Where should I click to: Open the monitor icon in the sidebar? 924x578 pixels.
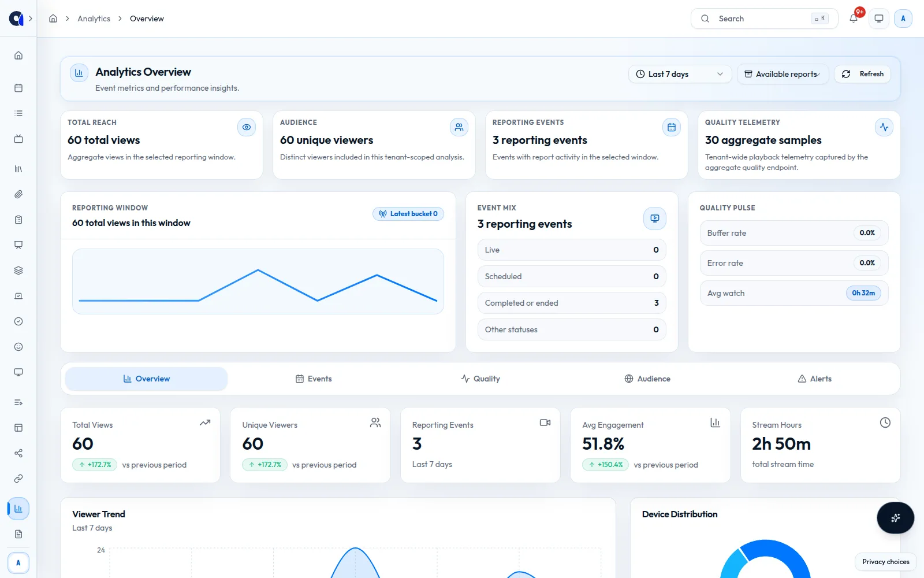[18, 372]
